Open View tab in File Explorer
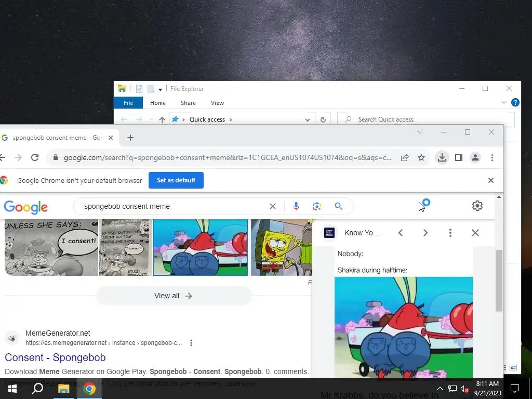532x399 pixels. (217, 103)
